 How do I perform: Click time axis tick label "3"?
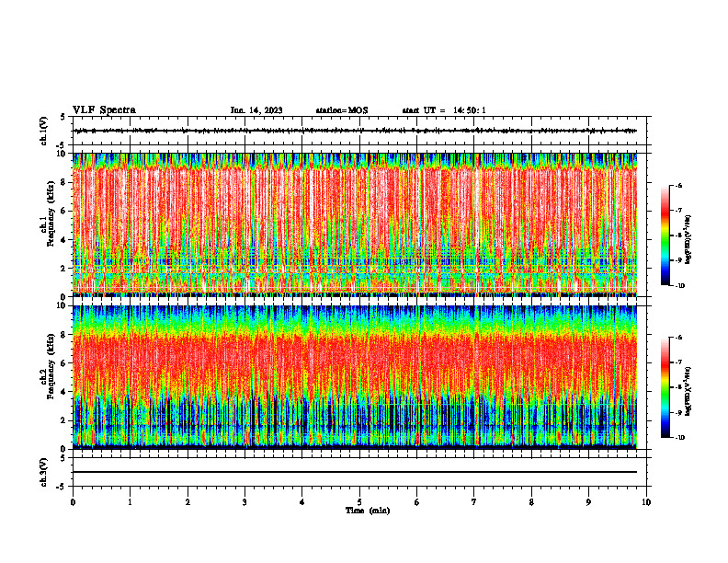tap(245, 502)
